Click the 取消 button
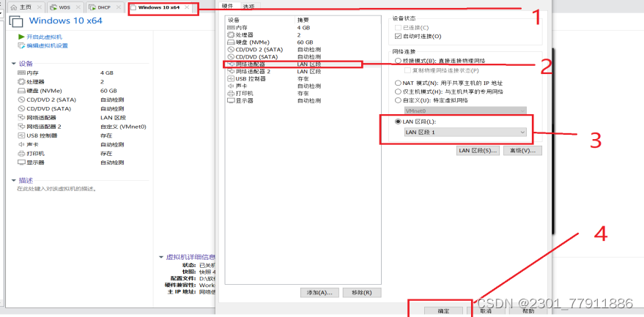This screenshot has width=644, height=317. click(x=486, y=311)
